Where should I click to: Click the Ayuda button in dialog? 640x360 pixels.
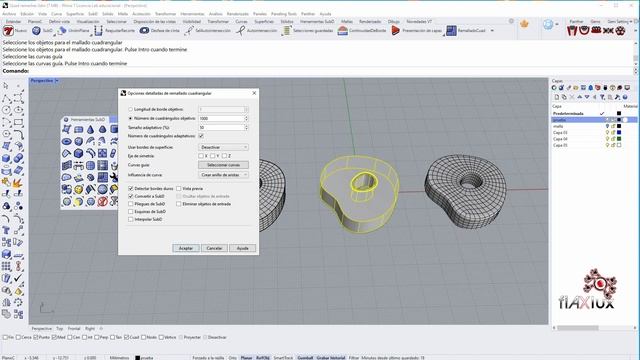click(x=242, y=248)
